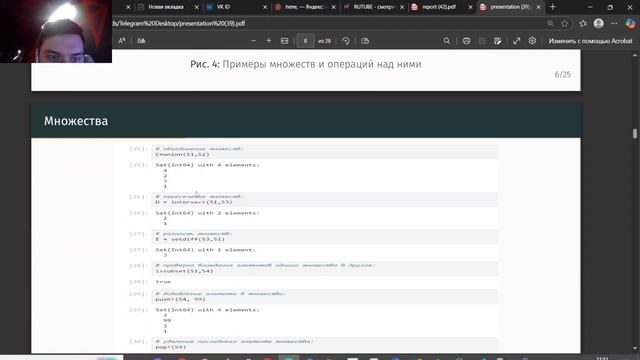Add this page to favorites star
640x360 pixels.
pyautogui.click(x=564, y=24)
